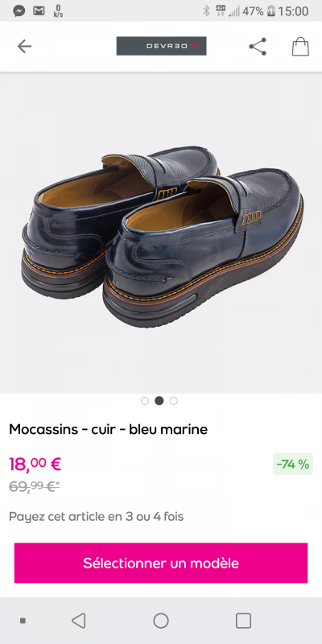Tap the Mocassins - cuir - bleu marine title

click(x=109, y=429)
